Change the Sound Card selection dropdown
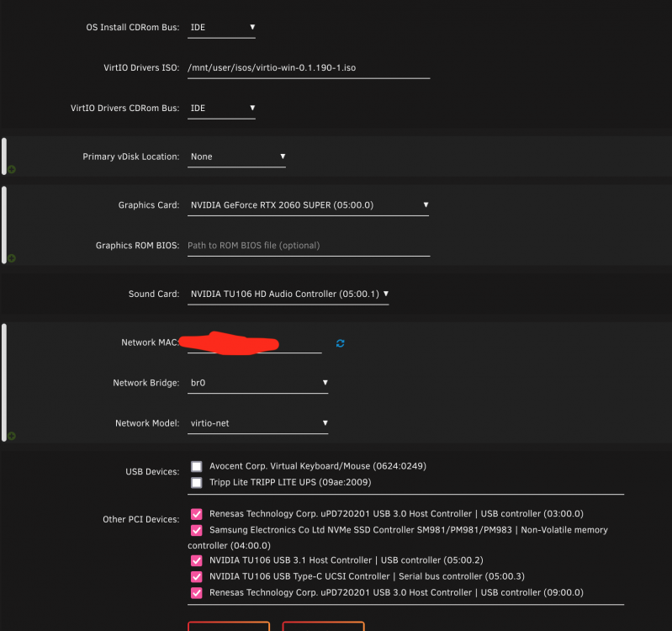The width and height of the screenshot is (672, 631). [288, 294]
